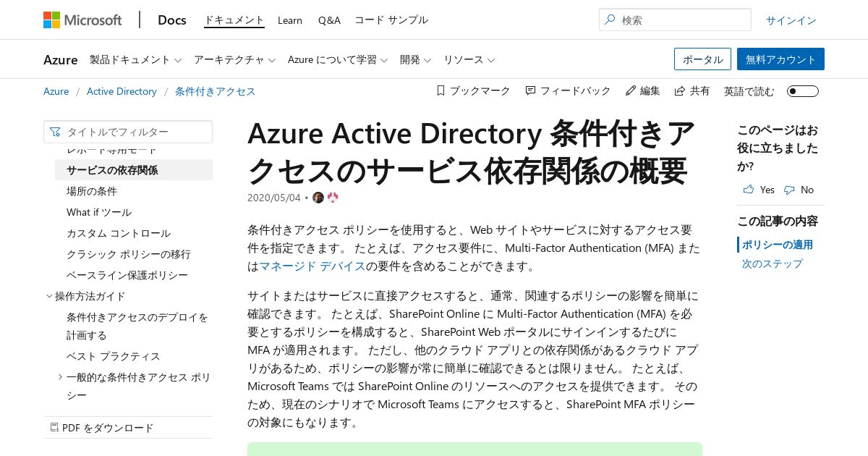Image resolution: width=868 pixels, height=456 pixels.
Task: Click the share icon
Action: click(x=680, y=90)
